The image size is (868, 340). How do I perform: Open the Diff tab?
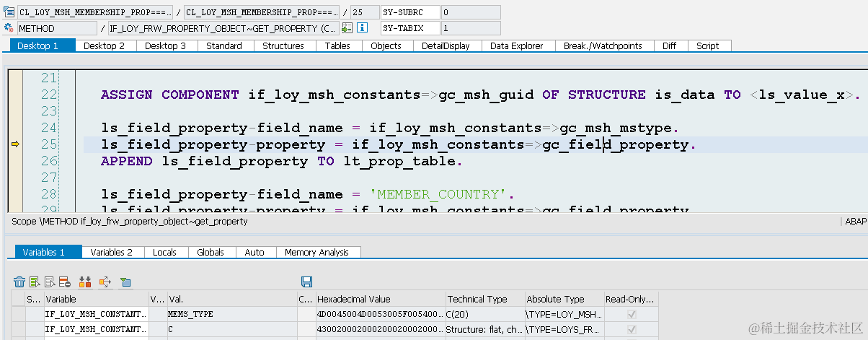tap(669, 45)
